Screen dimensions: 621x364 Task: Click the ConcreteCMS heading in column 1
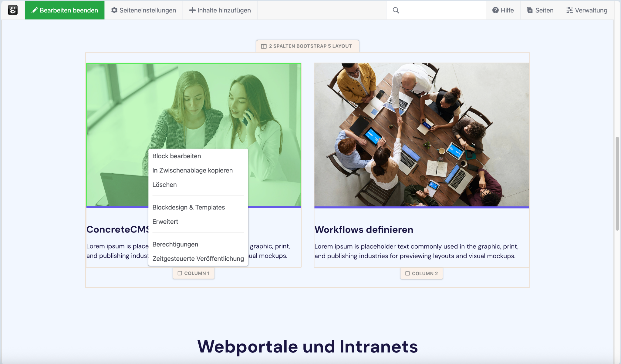(117, 229)
